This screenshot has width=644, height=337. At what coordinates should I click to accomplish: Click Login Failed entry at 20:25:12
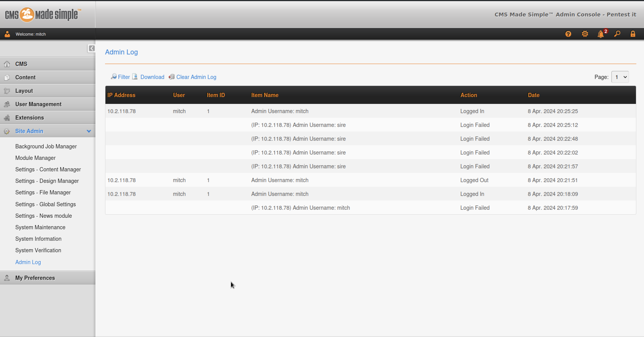coord(475,125)
